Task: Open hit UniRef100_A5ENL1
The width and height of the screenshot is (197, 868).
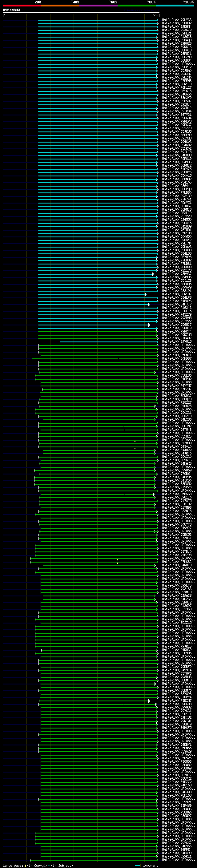Action: tap(177, 355)
